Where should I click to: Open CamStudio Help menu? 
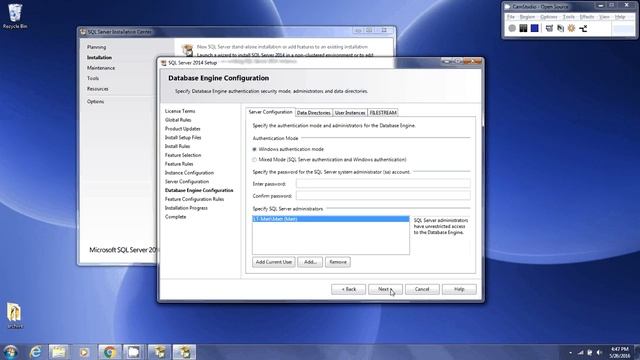pyautogui.click(x=620, y=17)
